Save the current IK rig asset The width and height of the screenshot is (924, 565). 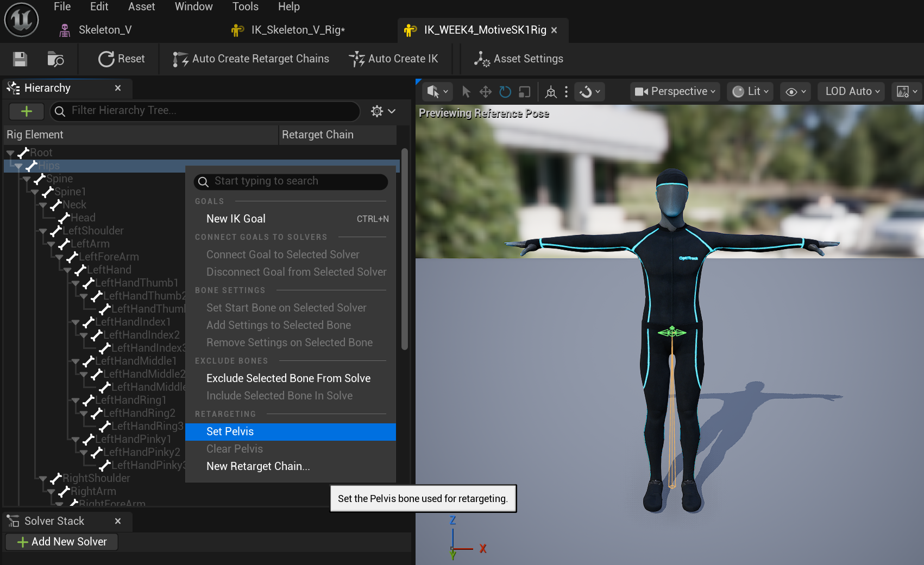pos(20,59)
